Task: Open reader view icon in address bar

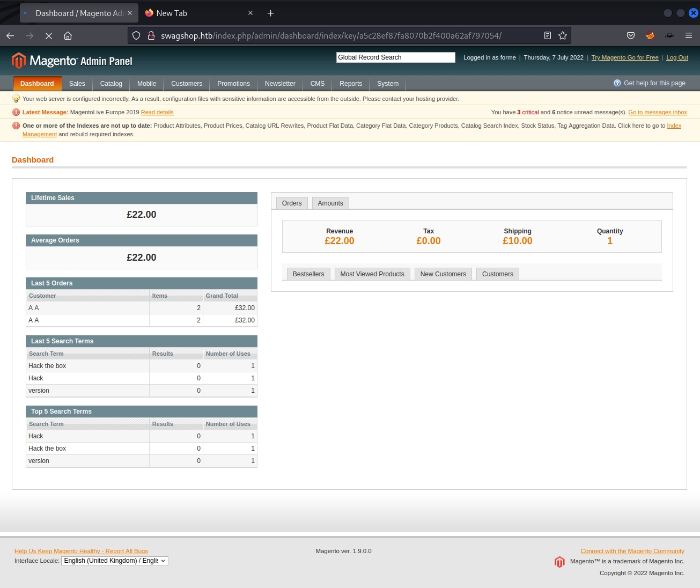Action: coord(547,35)
